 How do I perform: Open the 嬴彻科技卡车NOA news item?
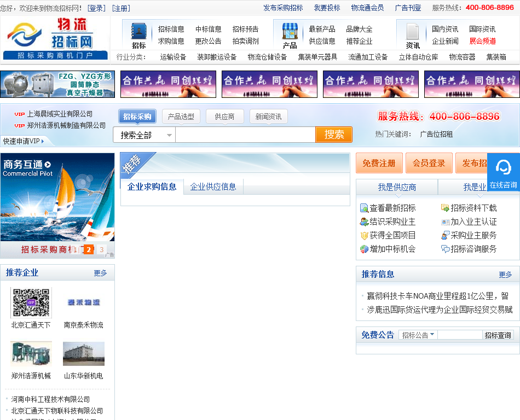(438, 296)
